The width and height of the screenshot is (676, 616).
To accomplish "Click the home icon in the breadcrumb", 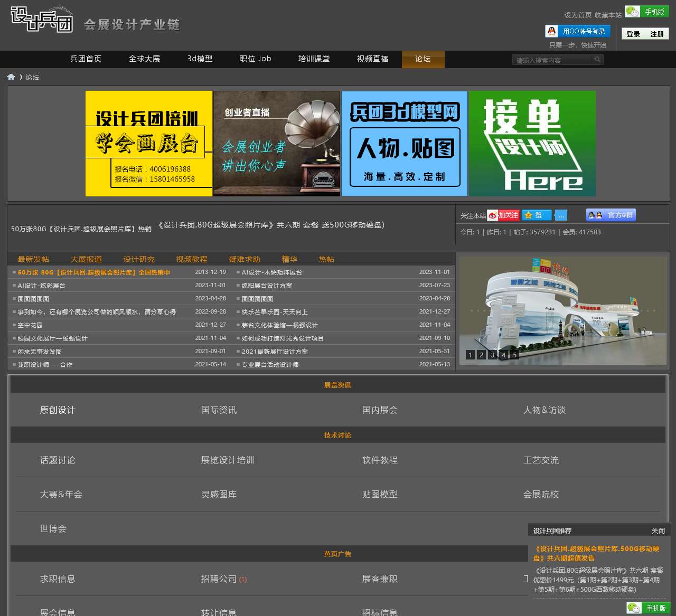I will [11, 77].
